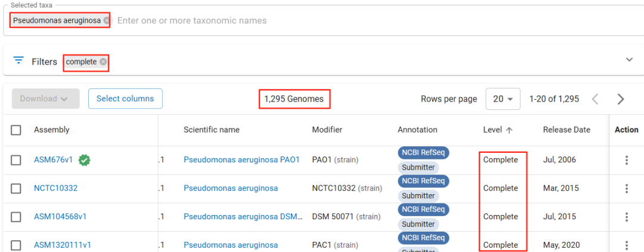Open the Filters funnel icon
Screen dimensions: 644x252
[x=18, y=60]
